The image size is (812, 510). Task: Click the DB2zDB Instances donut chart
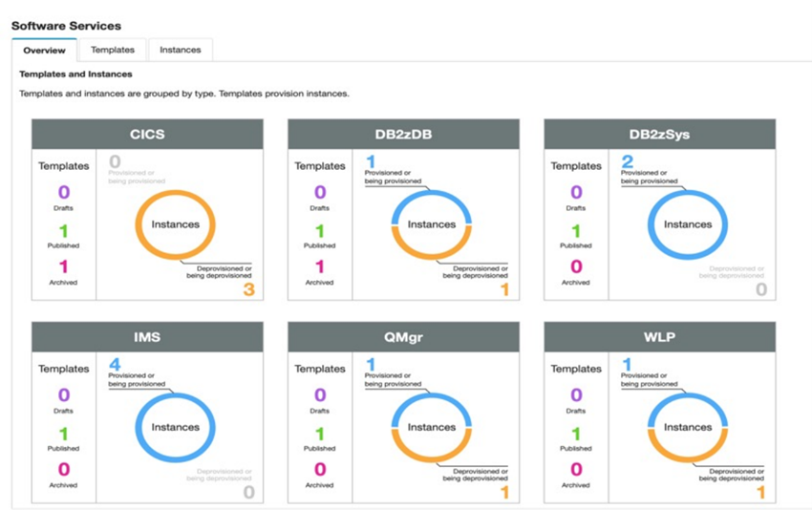tap(432, 224)
